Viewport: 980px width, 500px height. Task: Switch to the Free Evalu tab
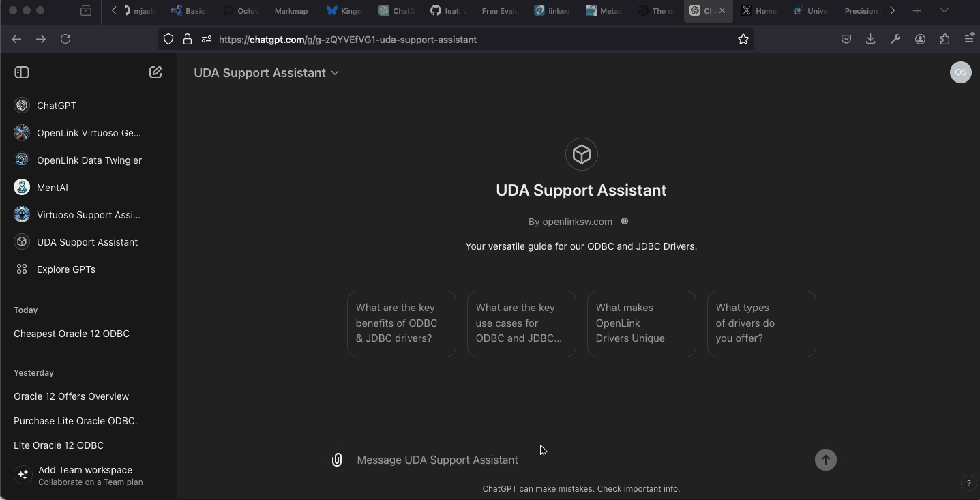click(501, 10)
